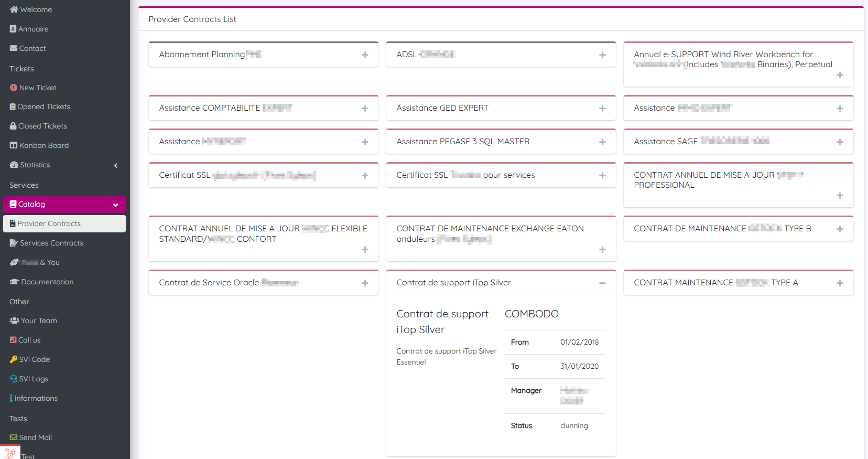This screenshot has width=868, height=459.
Task: Expand the Assistance PEGASE 3 SQL MASTER card
Action: [602, 142]
